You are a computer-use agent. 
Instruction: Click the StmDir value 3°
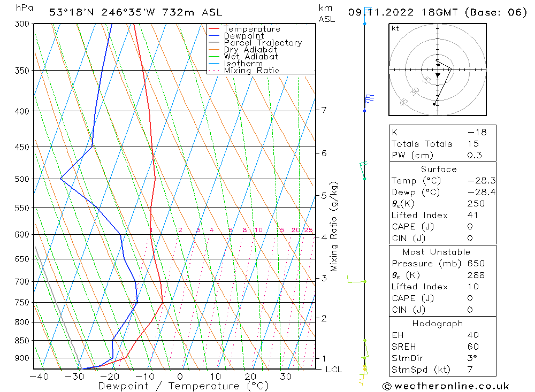point(472,358)
